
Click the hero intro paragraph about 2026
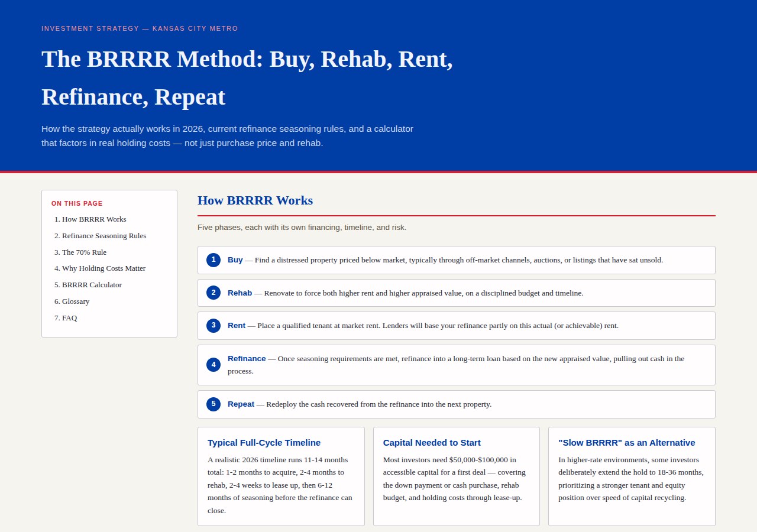coord(227,136)
